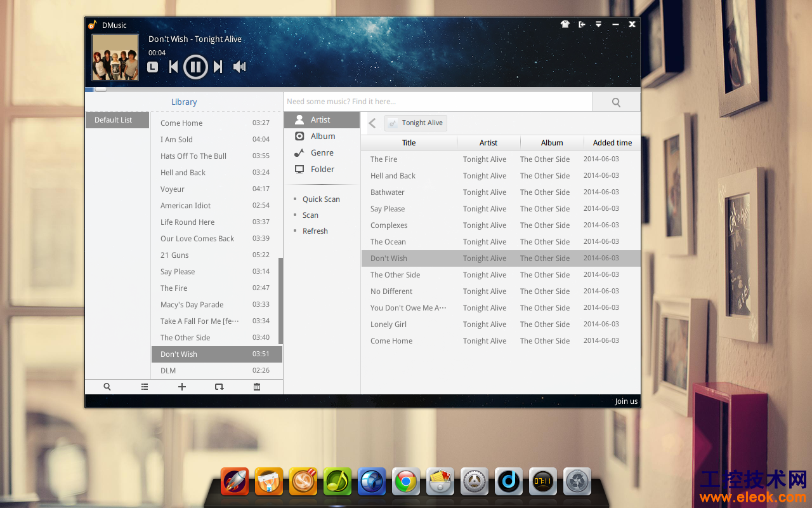The width and height of the screenshot is (812, 508).
Task: Open the orange swirl dock icon
Action: tap(303, 481)
